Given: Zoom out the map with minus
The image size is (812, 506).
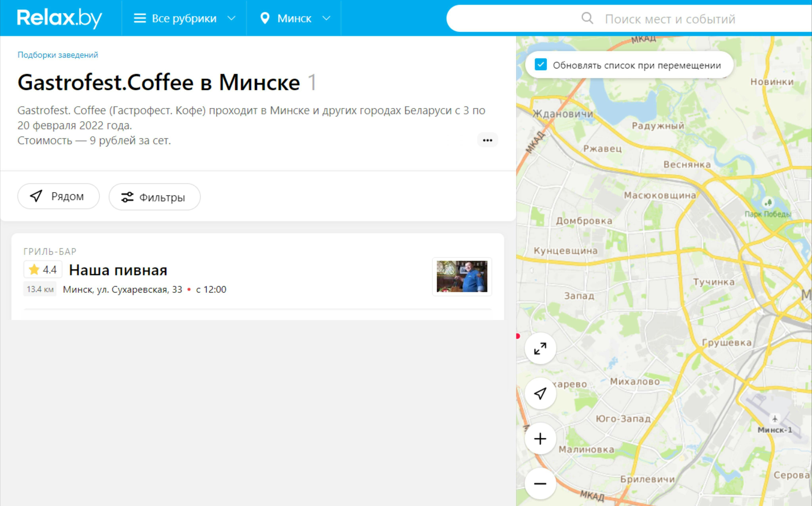Looking at the screenshot, I should click(x=540, y=484).
